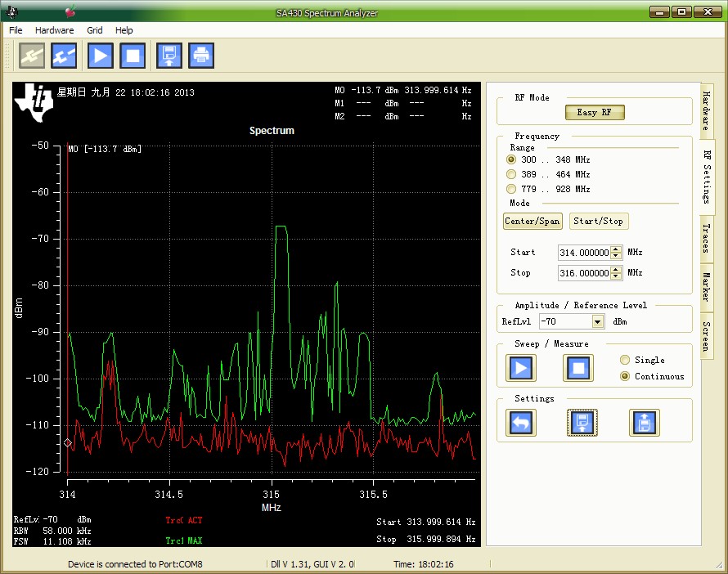
Task: Click the Start frequency spinner arrows
Action: (x=616, y=253)
